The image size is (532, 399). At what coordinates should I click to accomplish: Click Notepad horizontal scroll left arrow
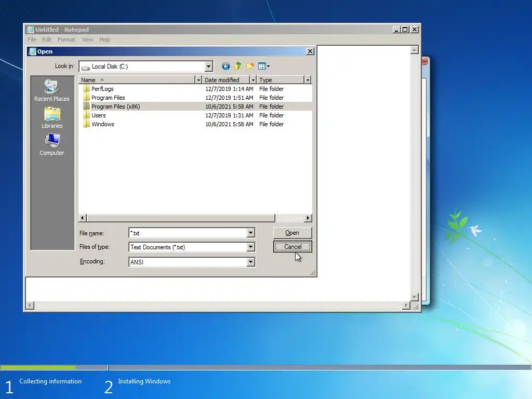[x=30, y=305]
